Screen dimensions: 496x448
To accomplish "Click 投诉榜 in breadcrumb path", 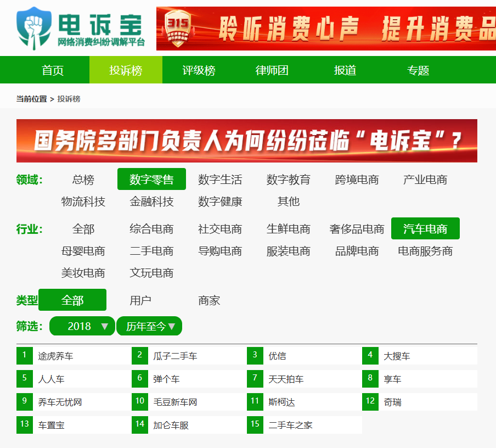I will click(69, 99).
